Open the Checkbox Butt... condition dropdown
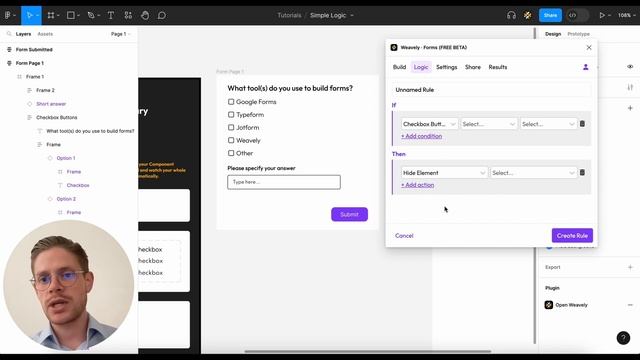640x360 pixels. point(429,124)
